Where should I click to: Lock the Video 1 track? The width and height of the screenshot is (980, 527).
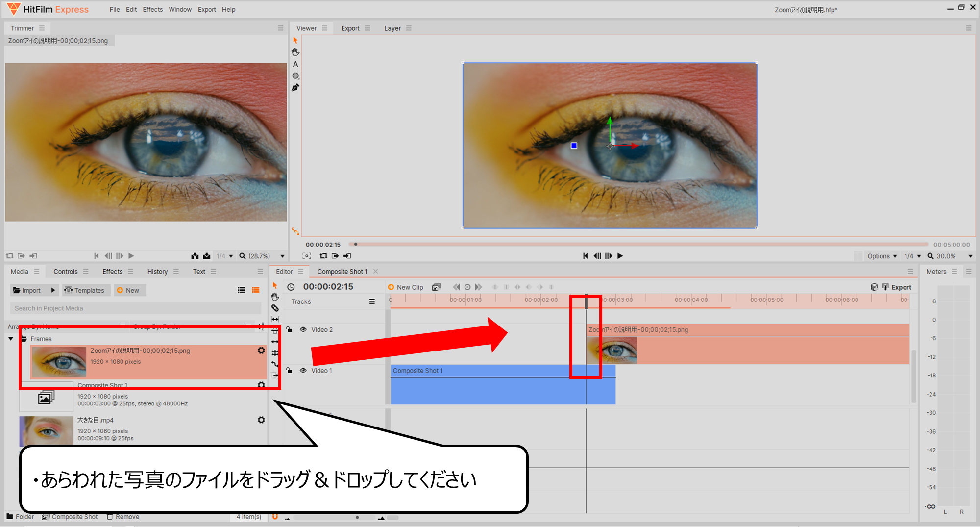(x=290, y=370)
